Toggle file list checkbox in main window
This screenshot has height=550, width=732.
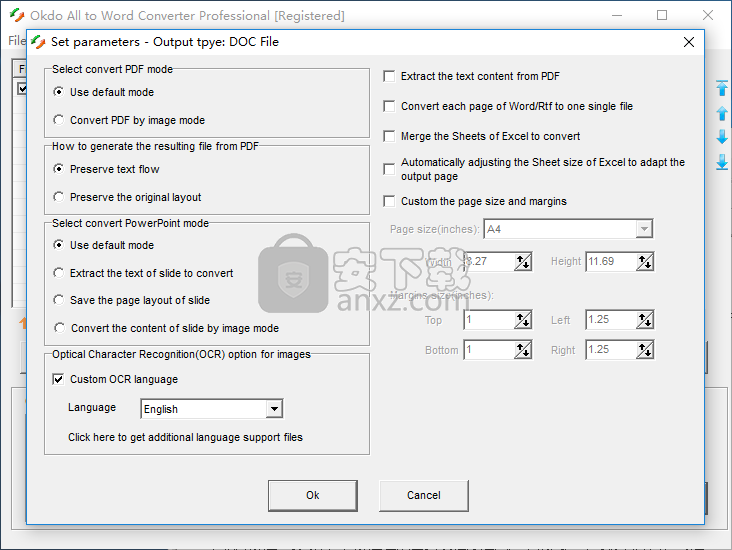[x=21, y=88]
